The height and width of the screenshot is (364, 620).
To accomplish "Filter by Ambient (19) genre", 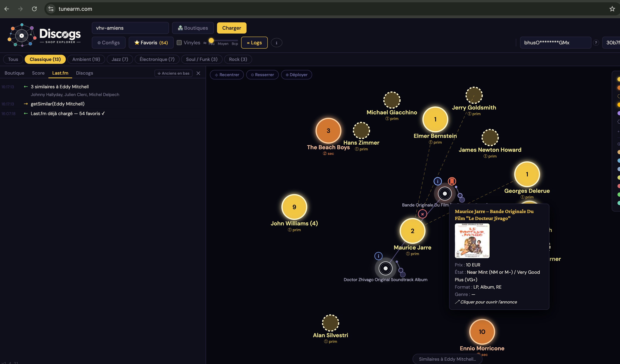I will click(x=86, y=59).
